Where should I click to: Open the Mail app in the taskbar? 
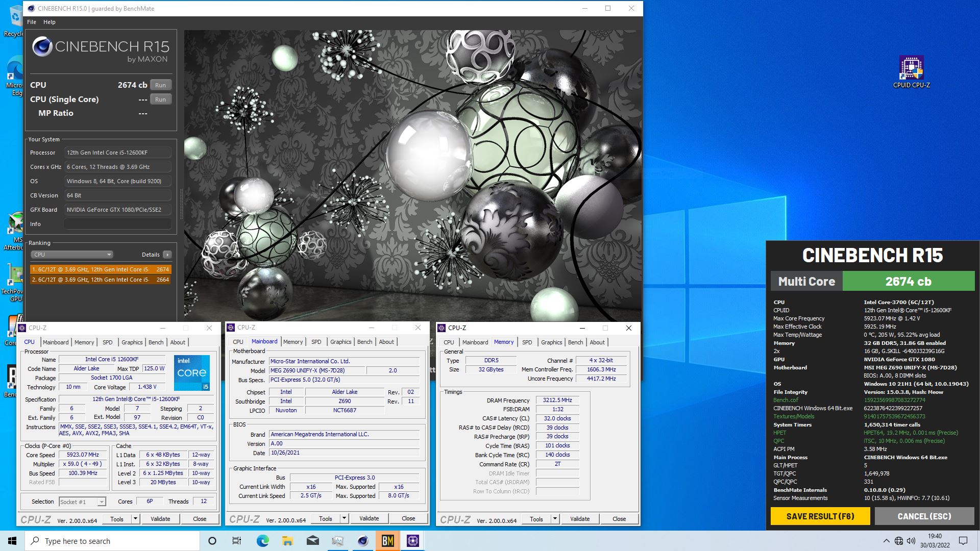point(312,541)
